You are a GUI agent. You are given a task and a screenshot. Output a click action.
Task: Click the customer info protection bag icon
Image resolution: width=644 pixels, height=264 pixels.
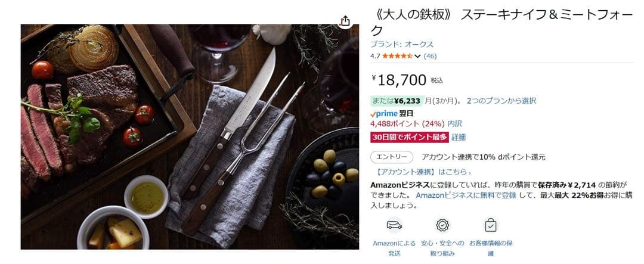(x=490, y=225)
